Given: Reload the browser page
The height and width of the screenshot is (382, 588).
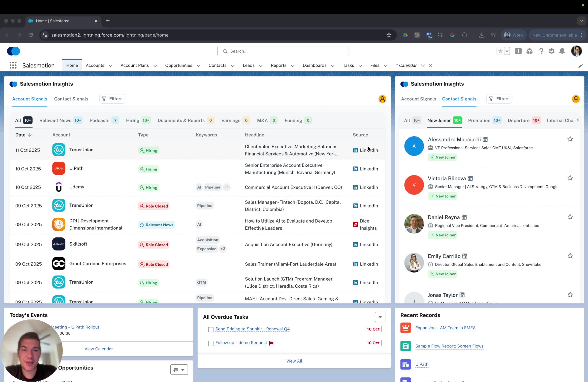Looking at the screenshot, I should tap(31, 35).
